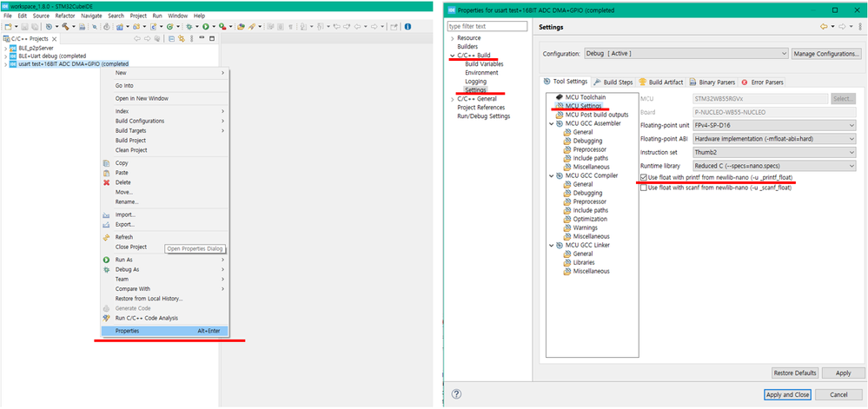Viewport: 868px width, 409px height.
Task: Click the Search toolbar icon
Action: point(251,27)
